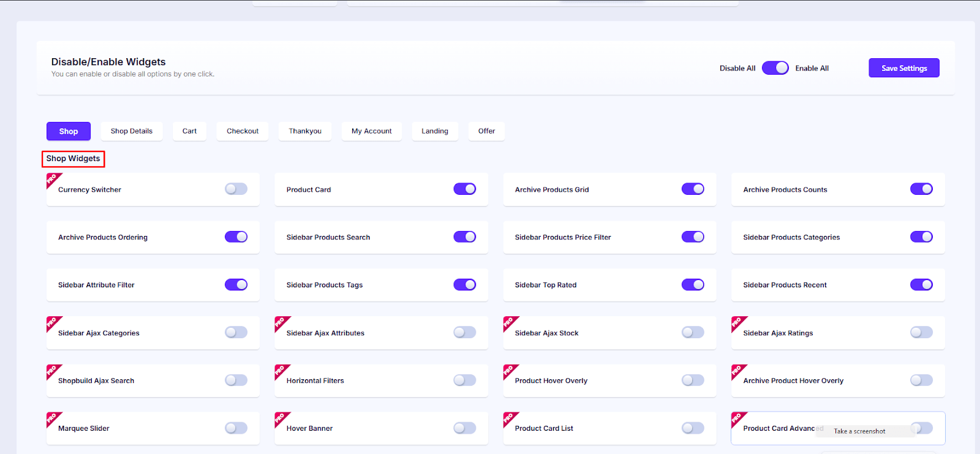Switch off Sidebar Attribute Filter toggle
Viewport: 980px width, 454px height.
tap(236, 284)
